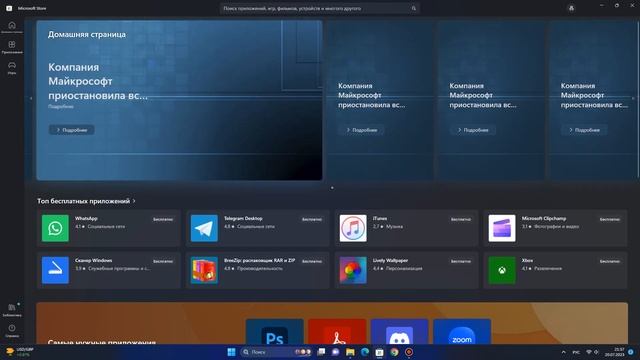Click Бесплатно button for iTunes

click(x=461, y=219)
